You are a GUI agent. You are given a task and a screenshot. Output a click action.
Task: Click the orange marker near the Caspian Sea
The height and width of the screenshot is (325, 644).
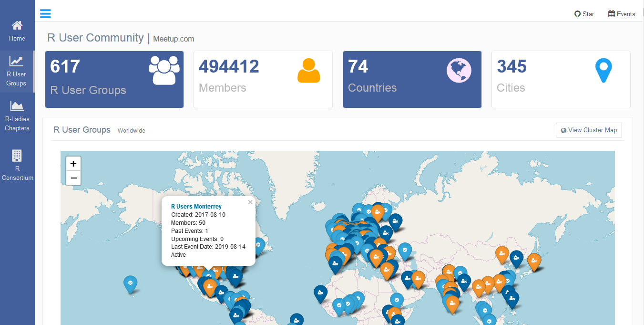(x=418, y=279)
